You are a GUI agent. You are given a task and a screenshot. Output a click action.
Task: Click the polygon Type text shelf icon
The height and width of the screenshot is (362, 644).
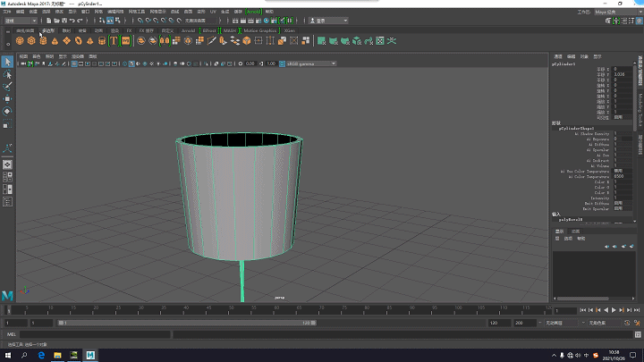point(114,40)
